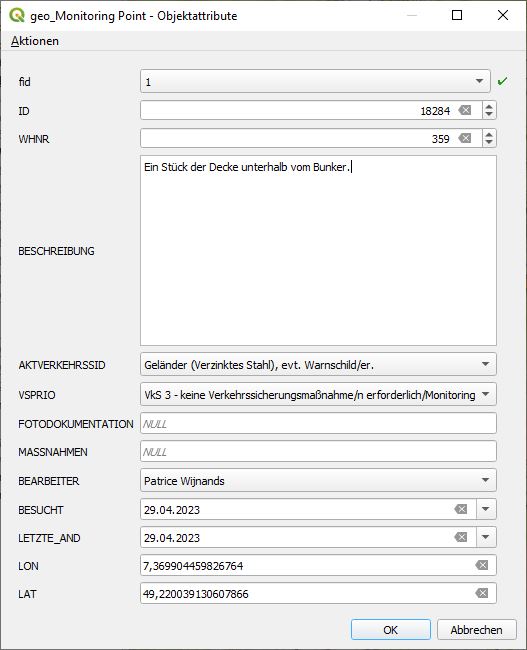Clear the WHNR field value 359

click(x=465, y=138)
